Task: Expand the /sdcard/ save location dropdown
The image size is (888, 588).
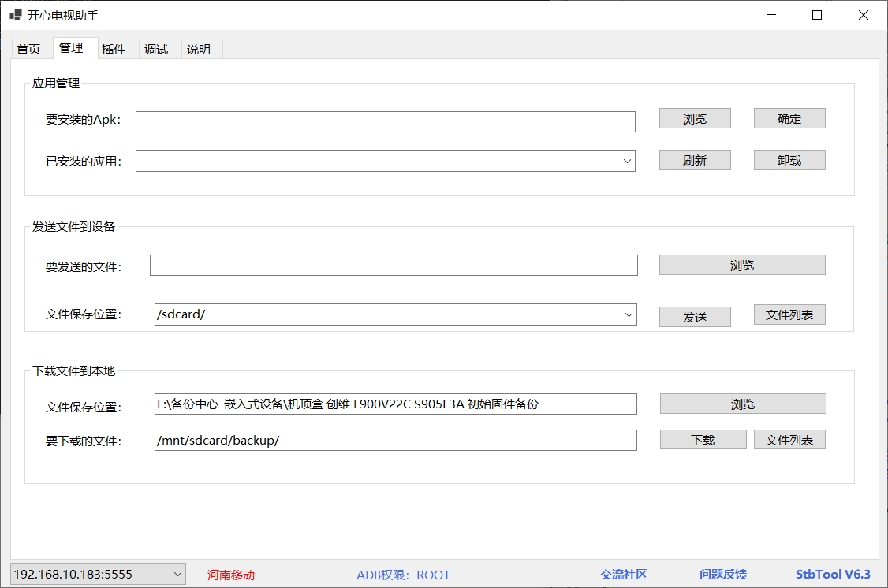Action: [x=629, y=314]
